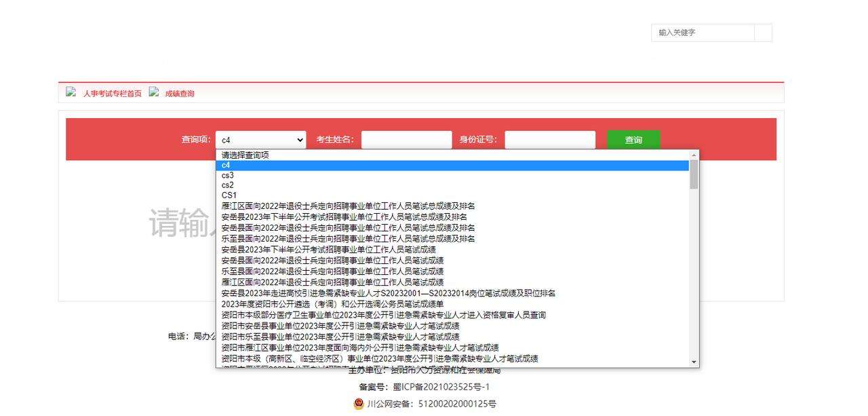The image size is (868, 416).
Task: Select 资阳市本级部分医疗卫生事业单位 资格复审人员查询 option
Action: 452,315
